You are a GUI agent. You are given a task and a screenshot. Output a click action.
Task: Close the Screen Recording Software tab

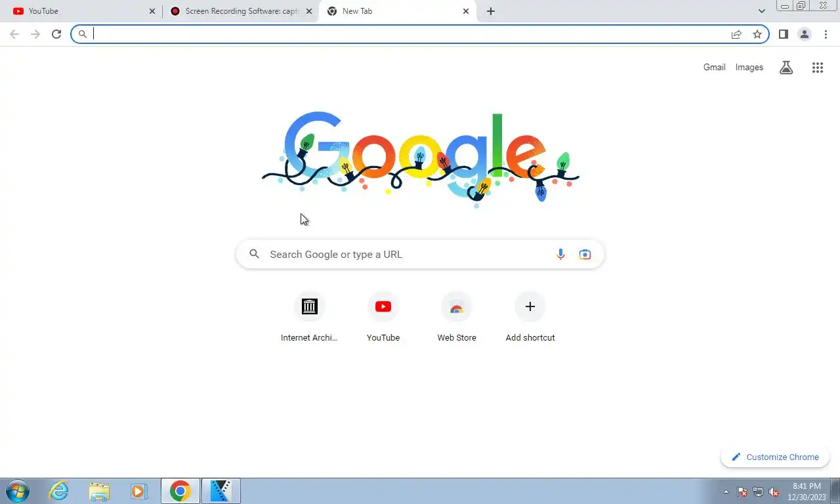[x=309, y=11]
